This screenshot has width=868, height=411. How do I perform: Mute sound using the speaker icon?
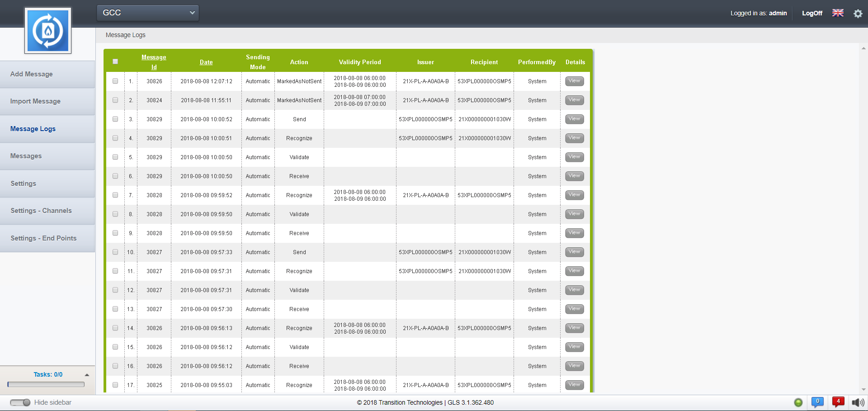coord(857,402)
